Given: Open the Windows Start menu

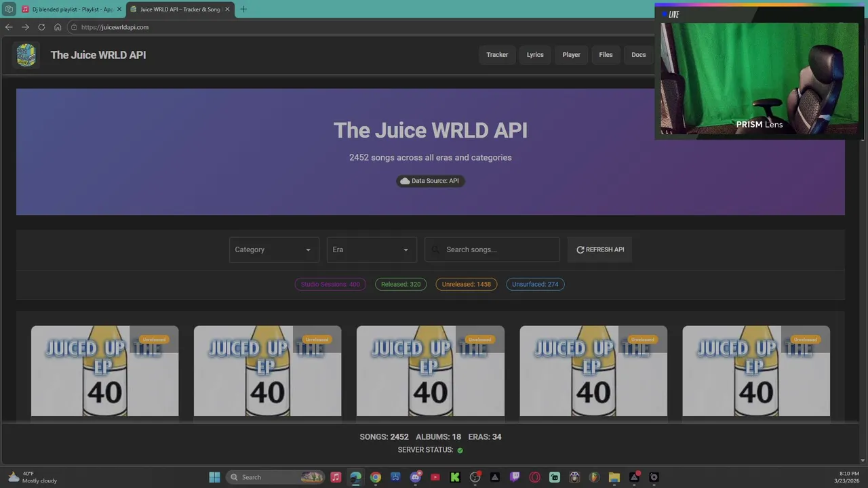Looking at the screenshot, I should [214, 477].
